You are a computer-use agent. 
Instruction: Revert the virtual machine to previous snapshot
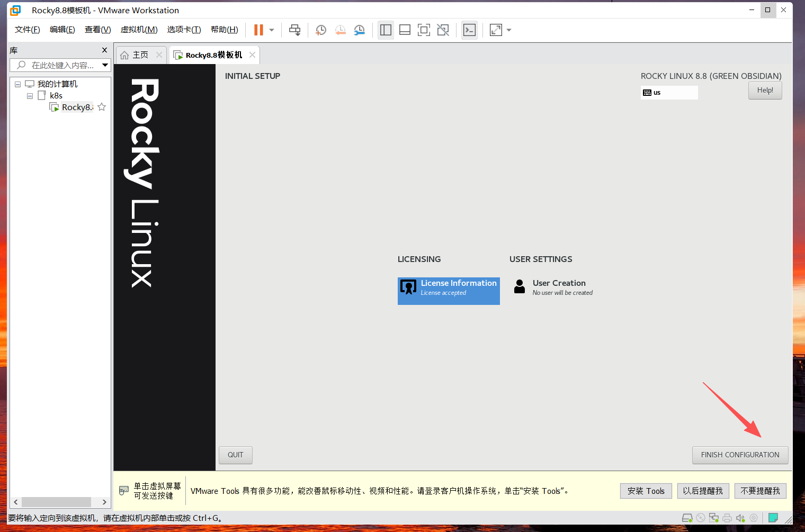click(340, 30)
